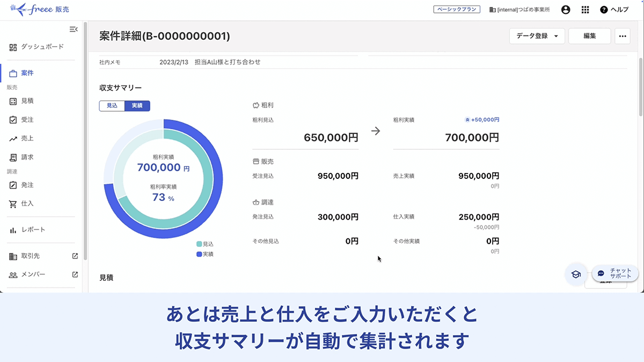Select the 請求 sidebar item
This screenshot has width=644, height=362.
27,157
